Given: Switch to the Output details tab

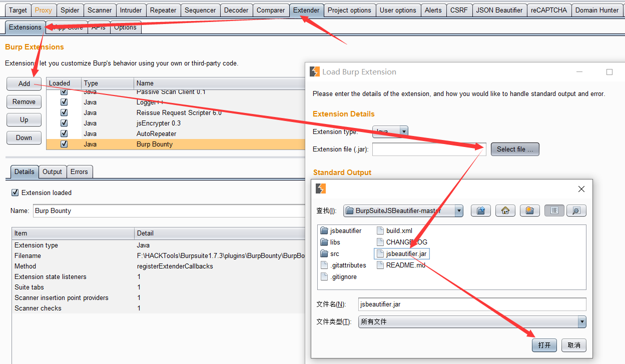Looking at the screenshot, I should point(52,171).
